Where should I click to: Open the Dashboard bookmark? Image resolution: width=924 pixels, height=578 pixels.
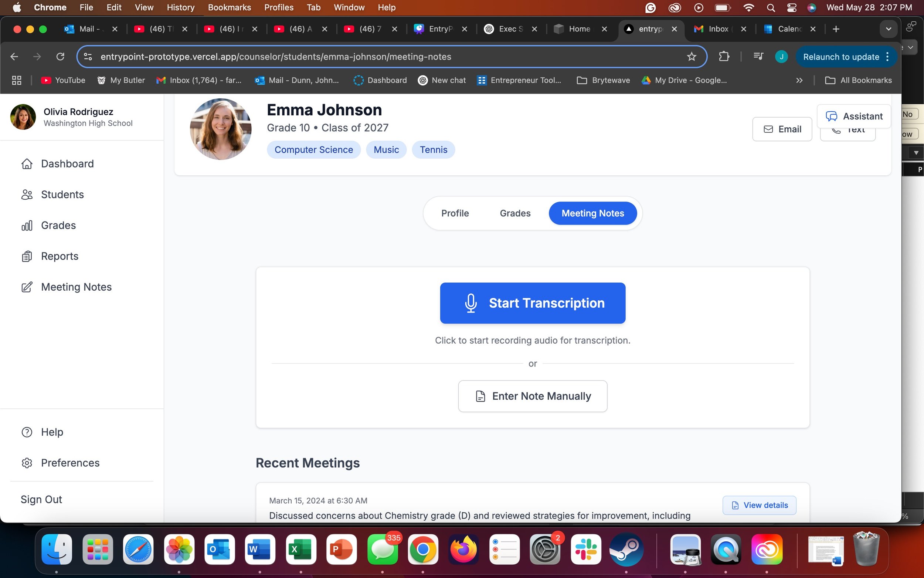click(380, 80)
